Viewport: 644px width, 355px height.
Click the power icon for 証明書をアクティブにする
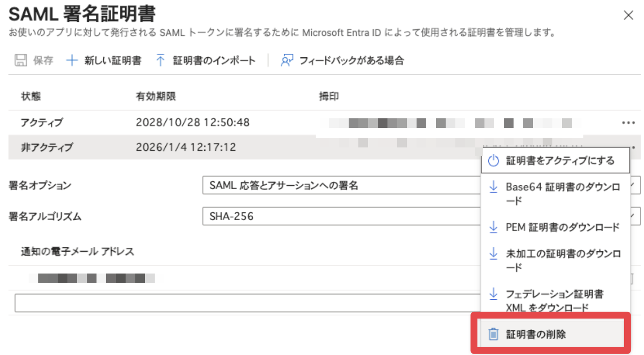(x=493, y=161)
